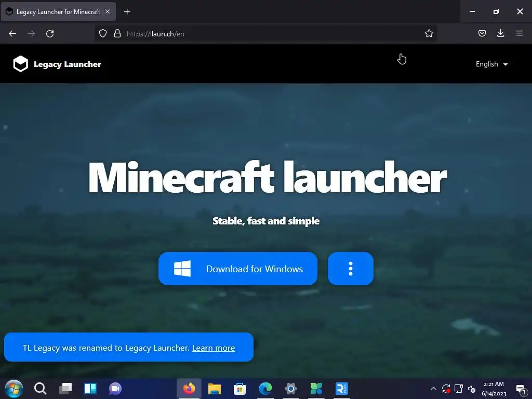
Task: Click the padlock site security icon
Action: click(x=117, y=34)
